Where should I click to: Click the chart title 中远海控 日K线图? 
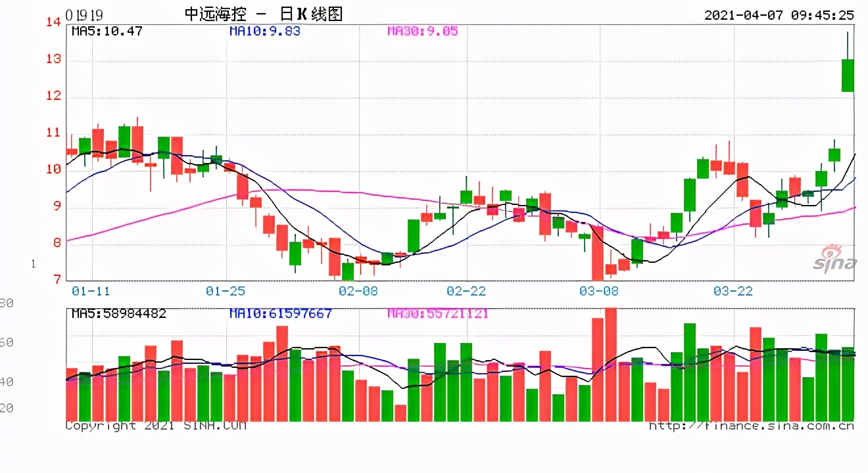[x=264, y=14]
